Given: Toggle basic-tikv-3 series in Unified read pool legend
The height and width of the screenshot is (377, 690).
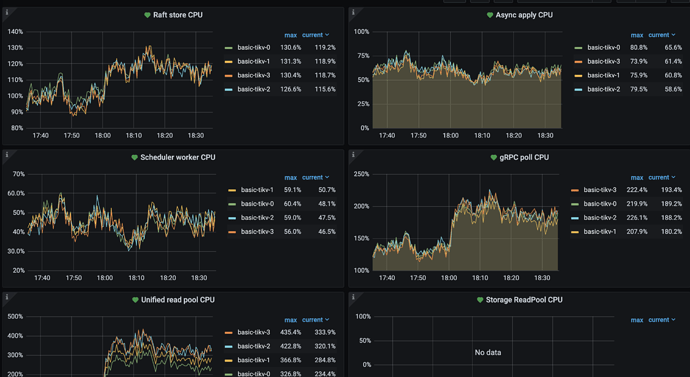Looking at the screenshot, I should pyautogui.click(x=254, y=333).
